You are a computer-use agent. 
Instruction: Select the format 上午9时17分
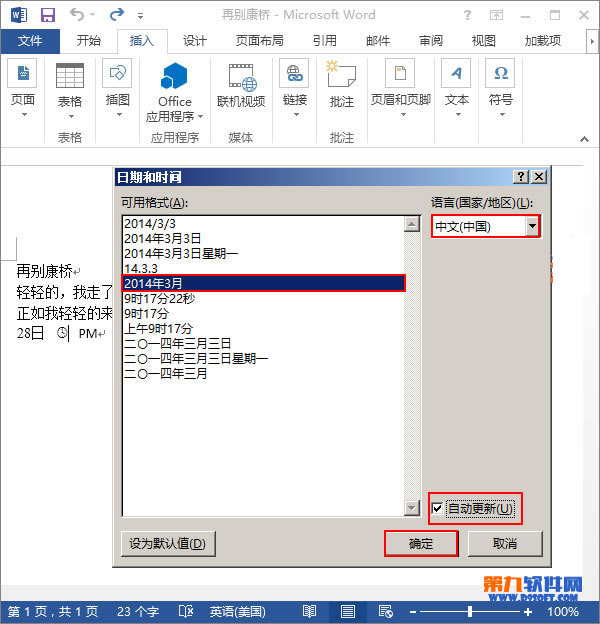(x=263, y=329)
